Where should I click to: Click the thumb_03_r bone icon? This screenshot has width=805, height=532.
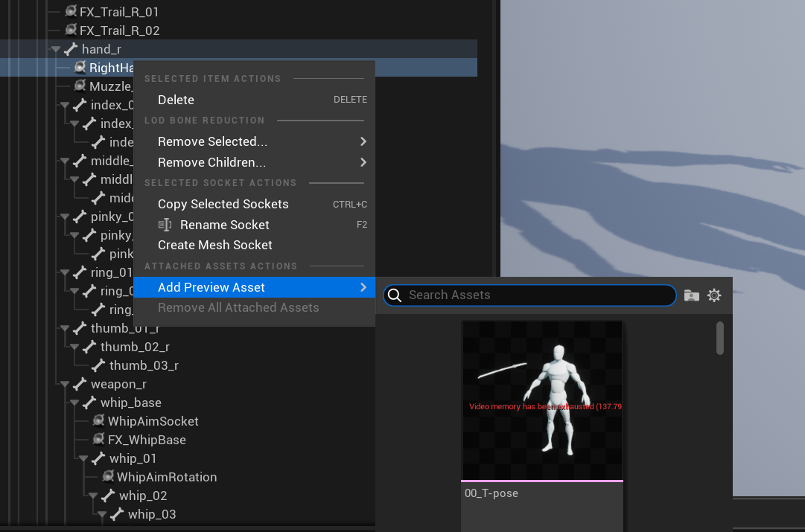pyautogui.click(x=98, y=365)
